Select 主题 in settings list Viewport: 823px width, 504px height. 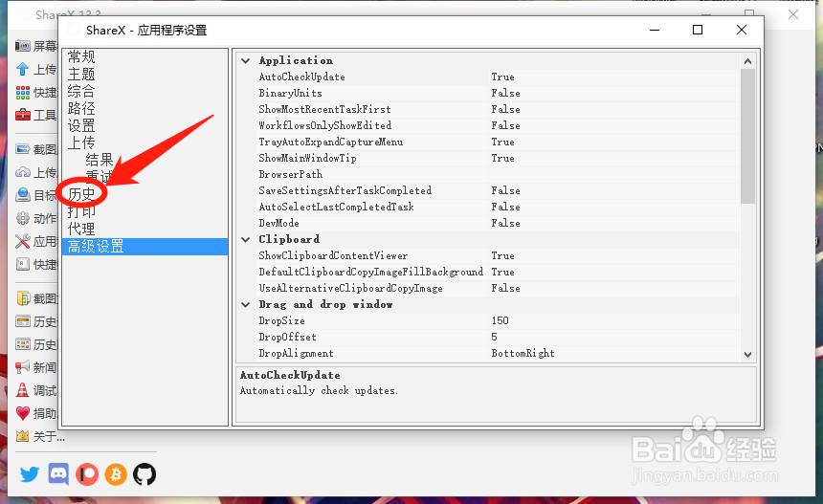81,74
